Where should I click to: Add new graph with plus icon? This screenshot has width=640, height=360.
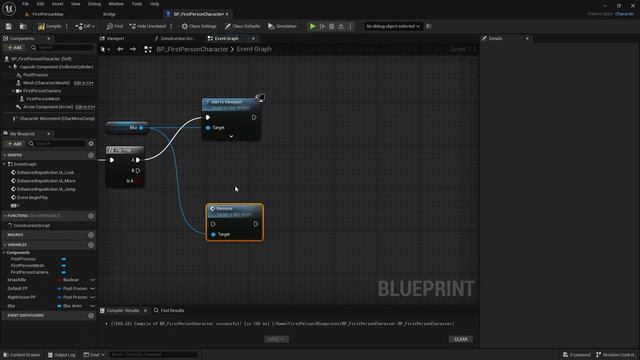click(x=91, y=156)
